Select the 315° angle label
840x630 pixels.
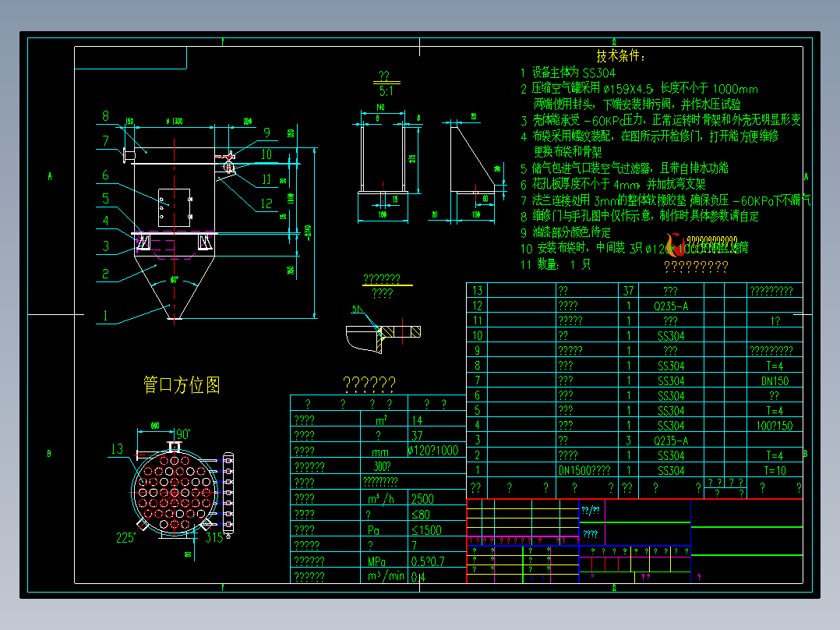pos(214,537)
